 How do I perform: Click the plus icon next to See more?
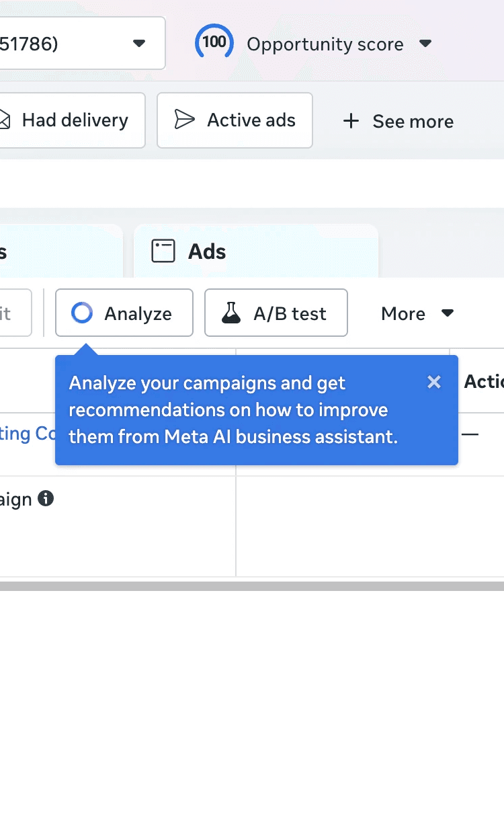tap(351, 121)
